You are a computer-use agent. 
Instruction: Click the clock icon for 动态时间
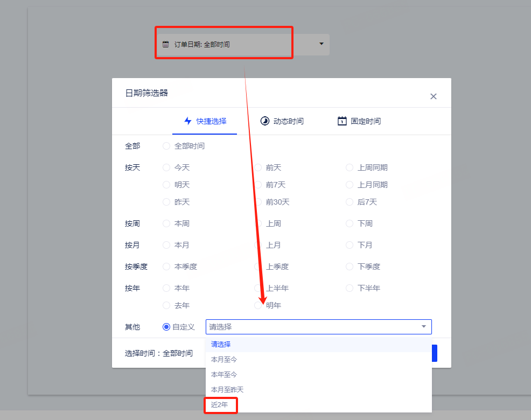click(x=265, y=121)
